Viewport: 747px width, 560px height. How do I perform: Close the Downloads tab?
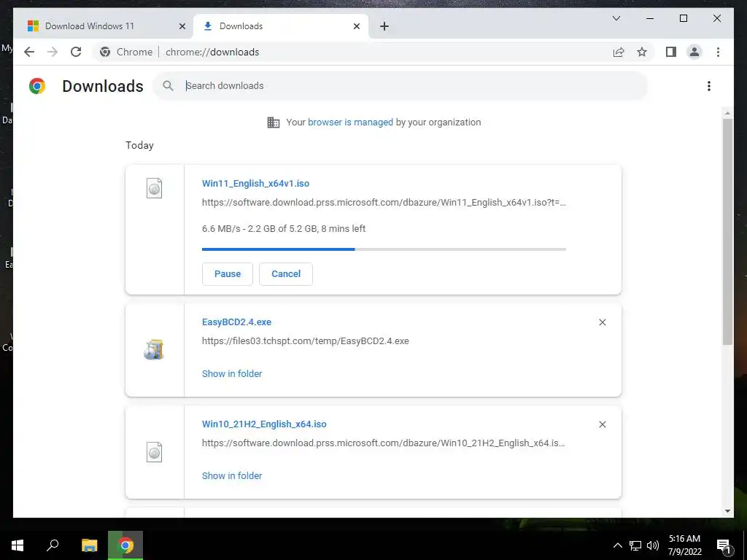pyautogui.click(x=356, y=26)
